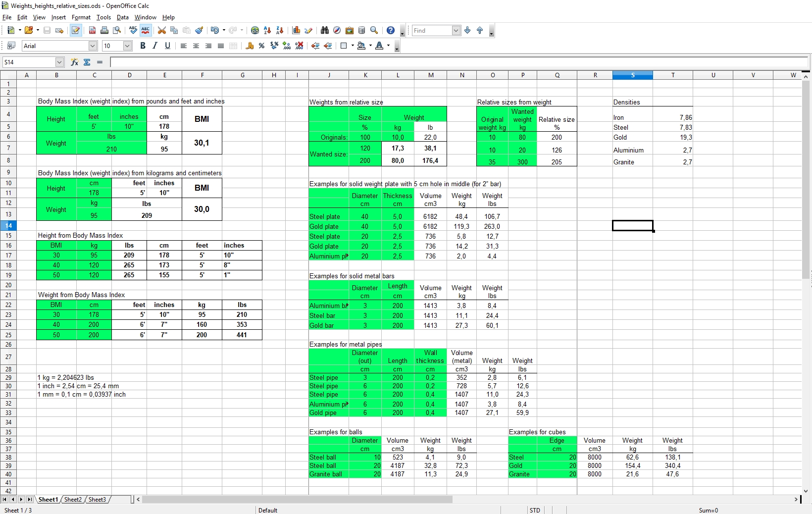Open the Font Color dropdown arrow
The width and height of the screenshot is (812, 514).
coord(388,46)
